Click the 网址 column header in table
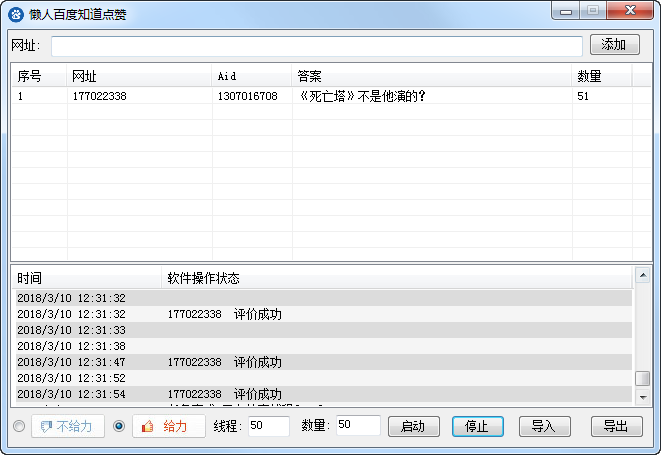 point(139,76)
